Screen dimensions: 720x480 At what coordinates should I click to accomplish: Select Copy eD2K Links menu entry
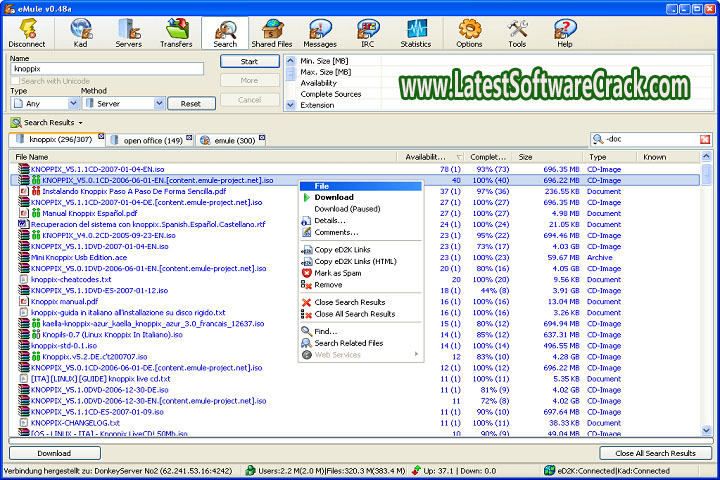click(x=360, y=250)
